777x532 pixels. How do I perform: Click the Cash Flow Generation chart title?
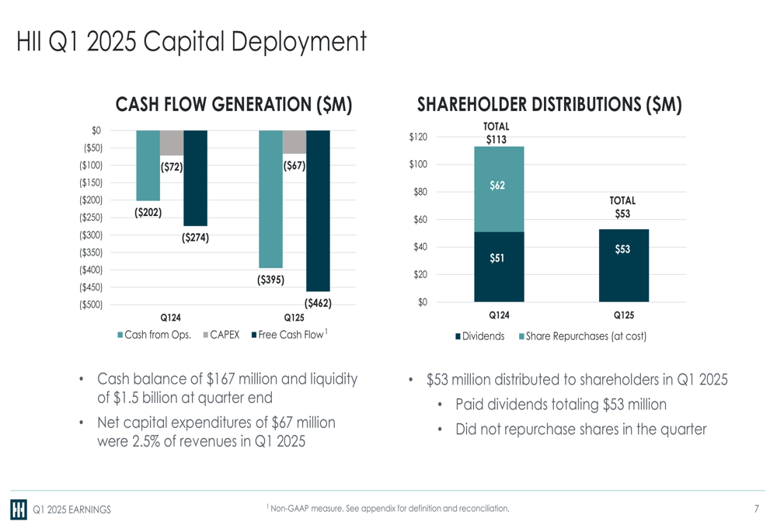pyautogui.click(x=234, y=105)
